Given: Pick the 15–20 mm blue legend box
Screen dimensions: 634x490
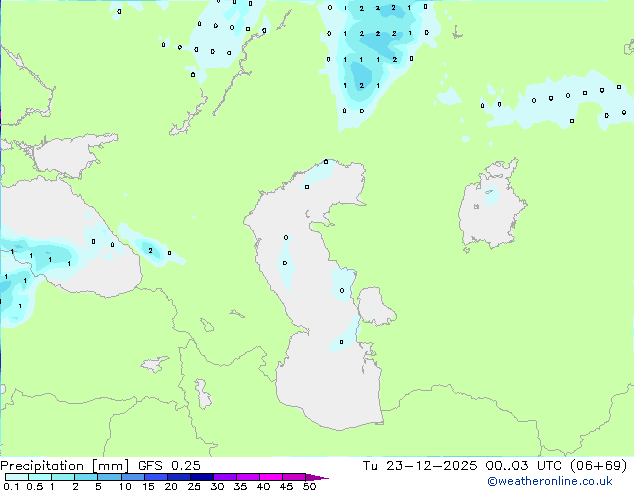Looking at the screenshot, I should 155,477.
